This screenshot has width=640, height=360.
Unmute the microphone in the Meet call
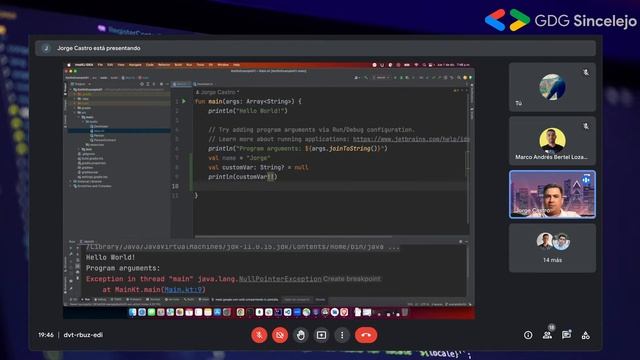coord(259,335)
